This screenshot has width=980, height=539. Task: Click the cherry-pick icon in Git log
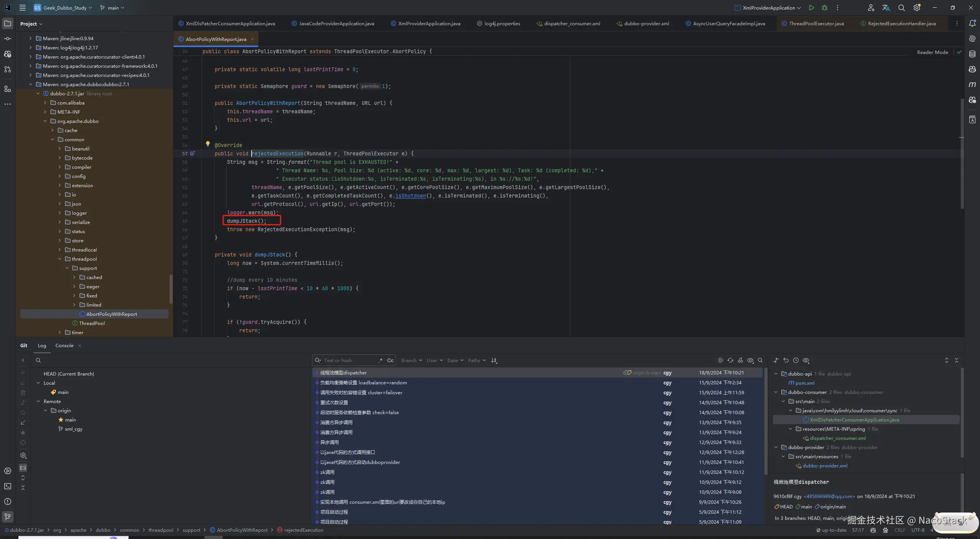click(740, 360)
